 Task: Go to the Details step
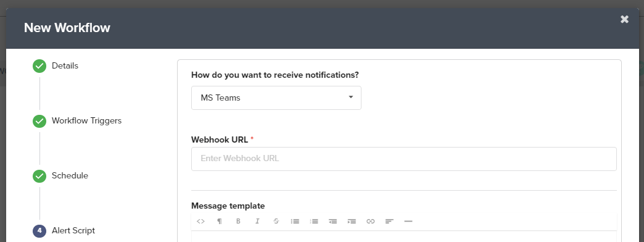65,65
